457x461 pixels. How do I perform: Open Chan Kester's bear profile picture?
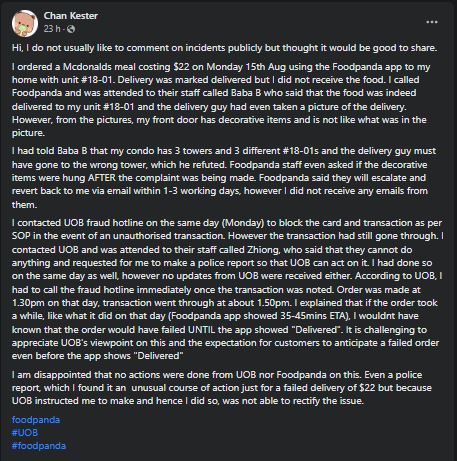pos(25,23)
